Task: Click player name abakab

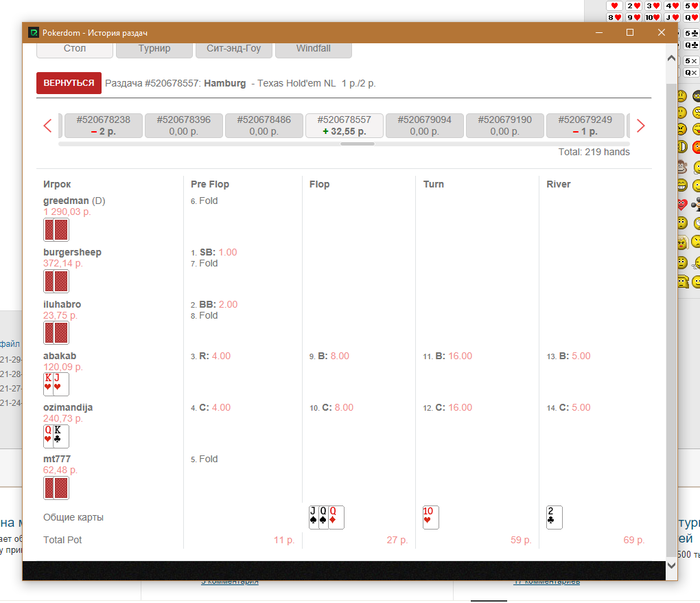Action: pyautogui.click(x=60, y=356)
